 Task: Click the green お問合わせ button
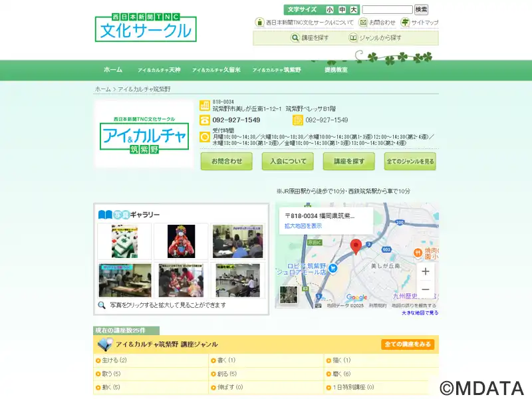pyautogui.click(x=227, y=162)
